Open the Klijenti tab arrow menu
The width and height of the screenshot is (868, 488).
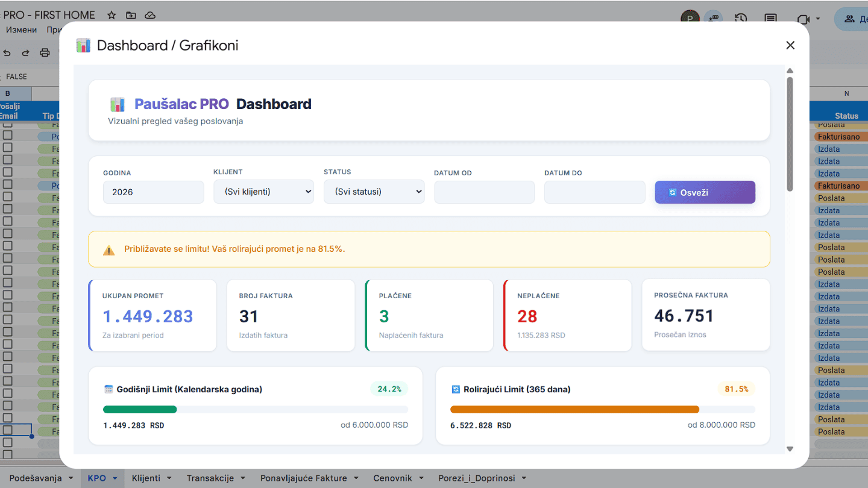tap(169, 478)
